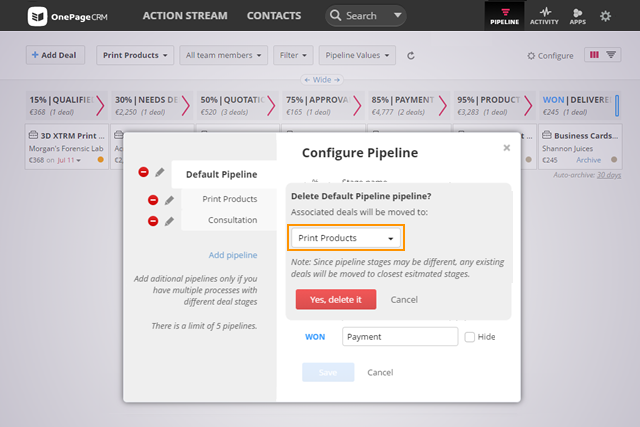
Task: Open the Pipeline Values dropdown
Action: click(x=357, y=55)
